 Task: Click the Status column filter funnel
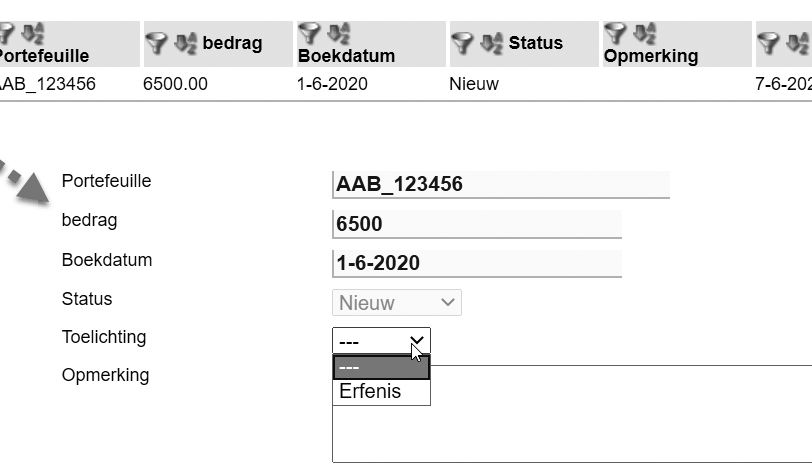(462, 43)
